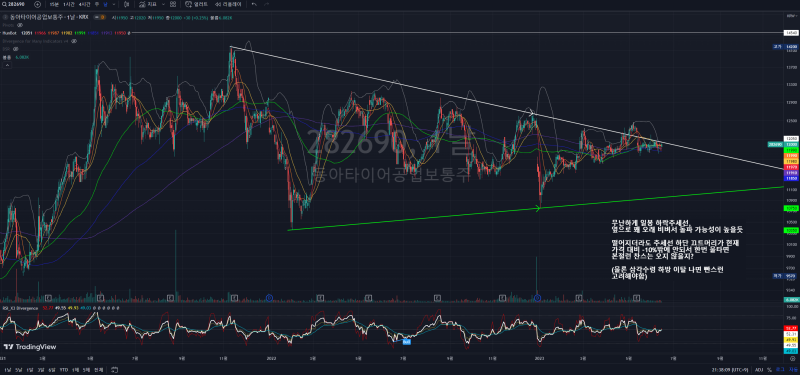The image size is (800, 375).
Task: Expand the time interval dropdown arrow
Action: 113,4
